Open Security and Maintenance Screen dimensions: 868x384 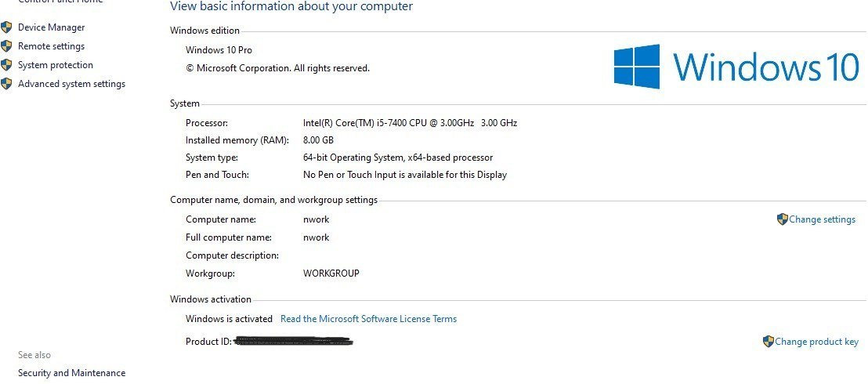[x=71, y=373]
